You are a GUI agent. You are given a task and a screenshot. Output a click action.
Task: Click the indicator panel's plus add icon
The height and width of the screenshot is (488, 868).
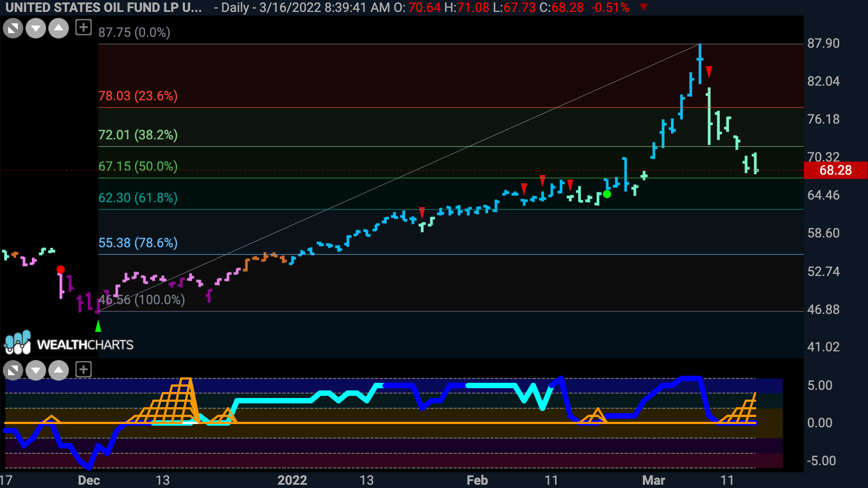83,370
